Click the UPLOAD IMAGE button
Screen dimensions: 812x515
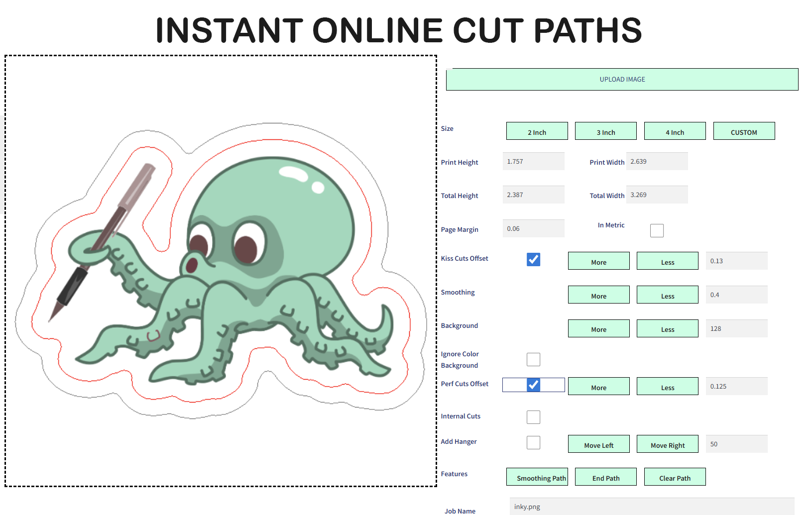(x=622, y=79)
